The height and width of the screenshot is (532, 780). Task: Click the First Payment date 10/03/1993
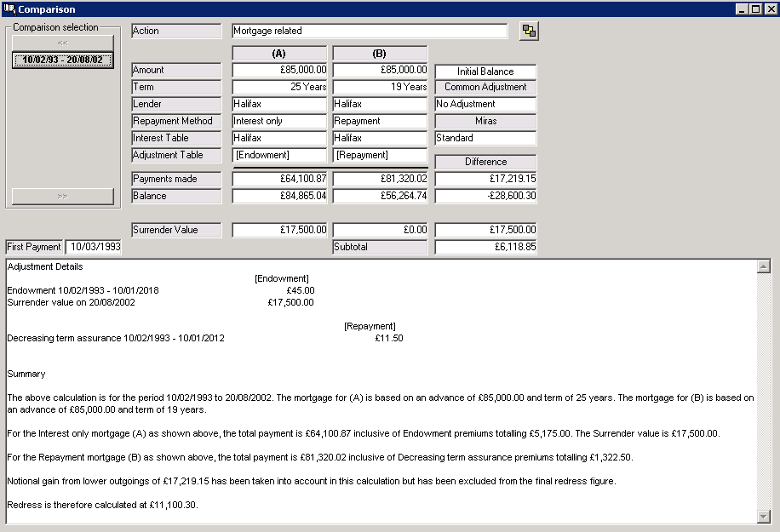tap(94, 247)
